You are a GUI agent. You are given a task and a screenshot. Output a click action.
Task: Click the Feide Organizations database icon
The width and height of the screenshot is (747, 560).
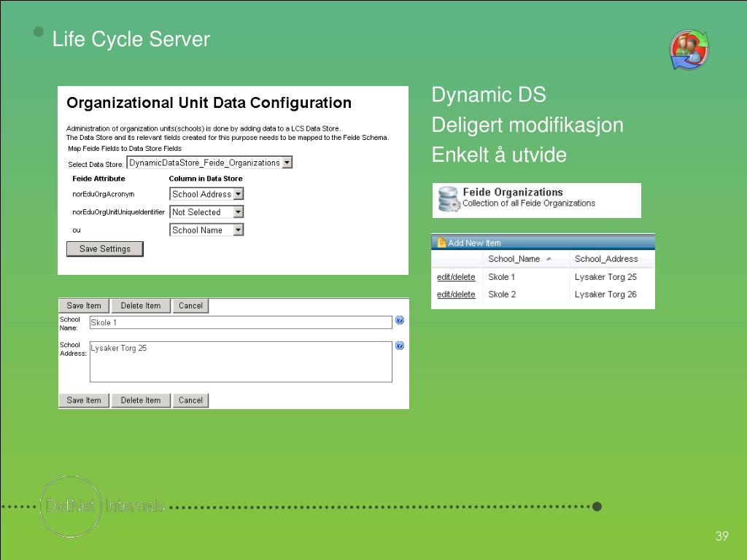pos(449,199)
